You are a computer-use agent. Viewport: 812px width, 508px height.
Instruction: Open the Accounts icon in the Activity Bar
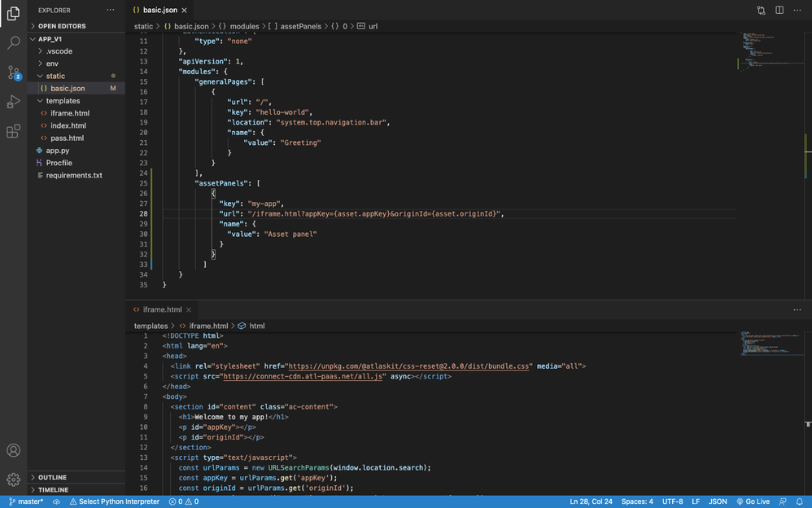13,450
